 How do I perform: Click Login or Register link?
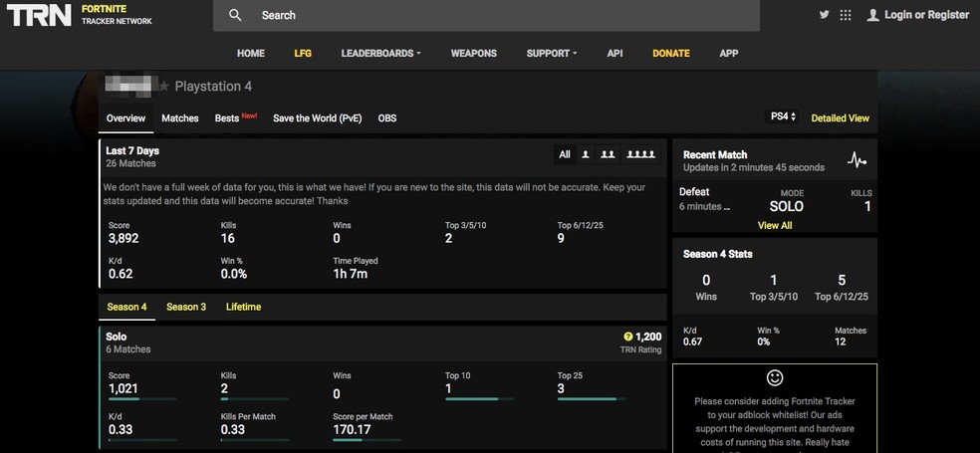tap(927, 15)
